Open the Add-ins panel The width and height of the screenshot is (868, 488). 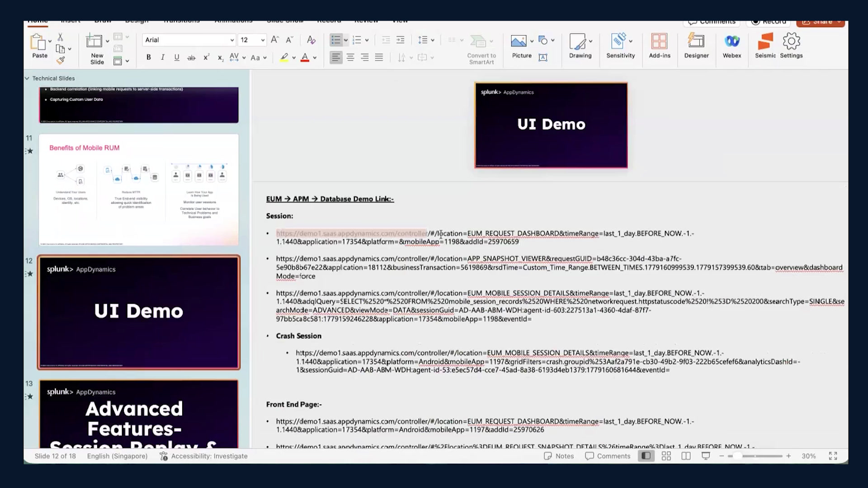(x=660, y=46)
